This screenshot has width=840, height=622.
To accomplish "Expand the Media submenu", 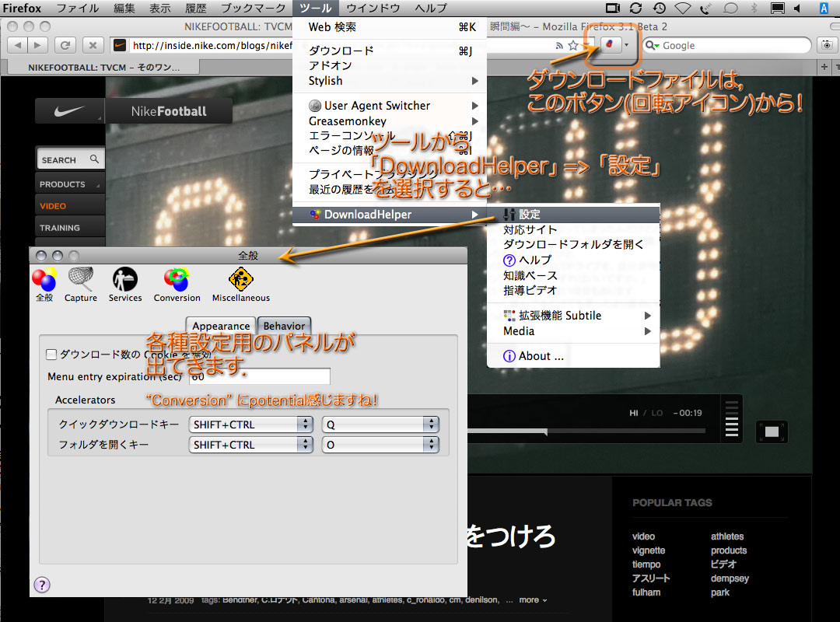I will pyautogui.click(x=573, y=331).
